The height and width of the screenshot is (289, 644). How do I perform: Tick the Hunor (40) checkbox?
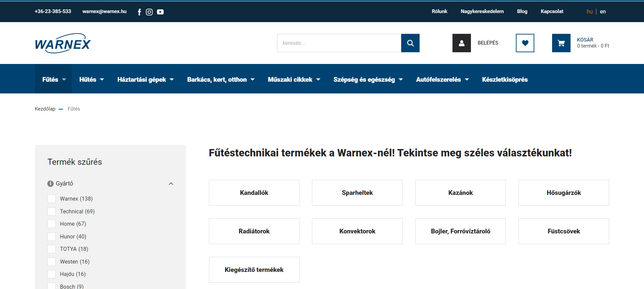[52, 236]
